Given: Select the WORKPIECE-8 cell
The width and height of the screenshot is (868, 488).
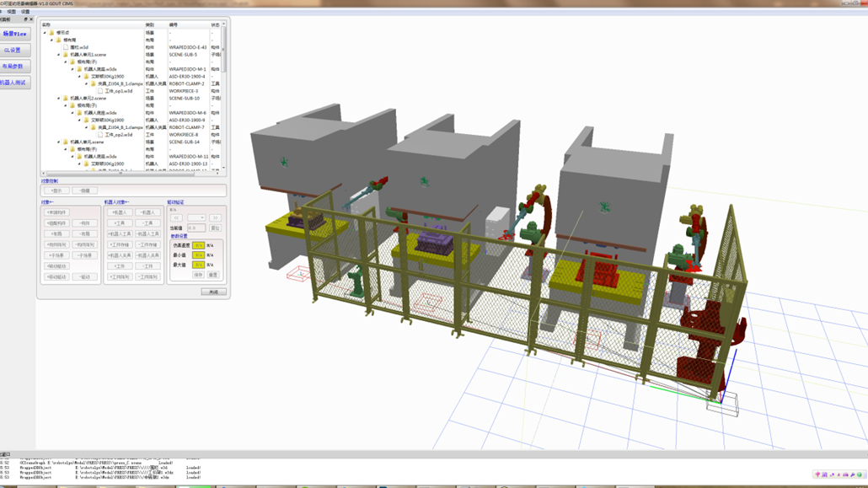Looking at the screenshot, I should tap(183, 135).
